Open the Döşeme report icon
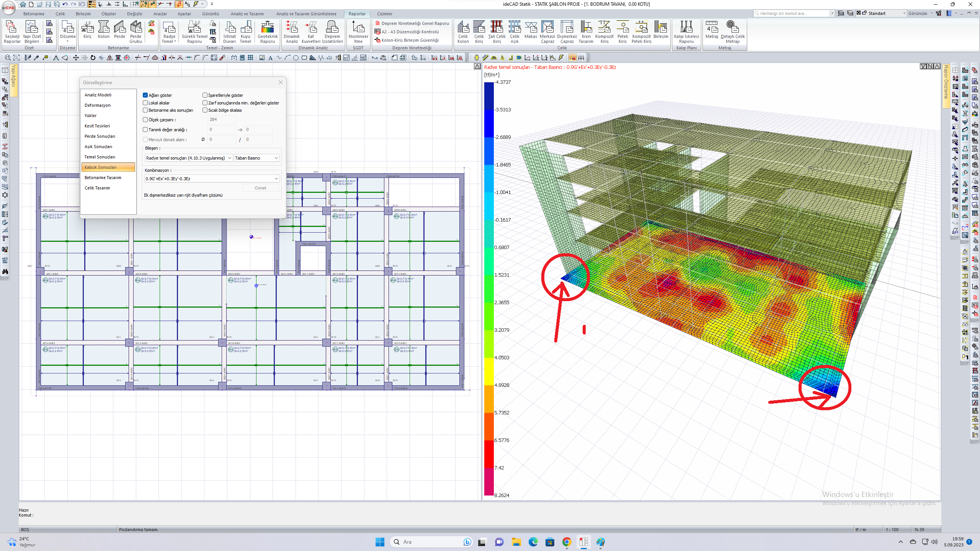Screen dimensions: 980x551 [x=68, y=30]
